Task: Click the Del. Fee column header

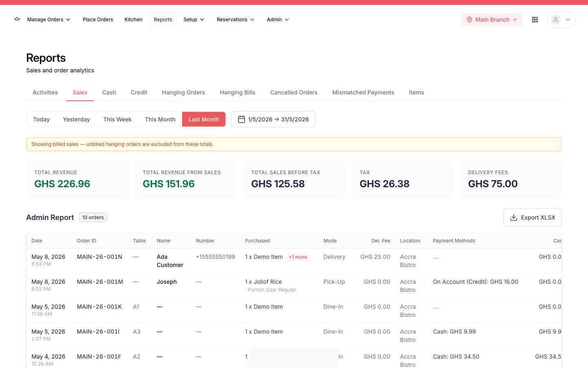Action: (381, 241)
